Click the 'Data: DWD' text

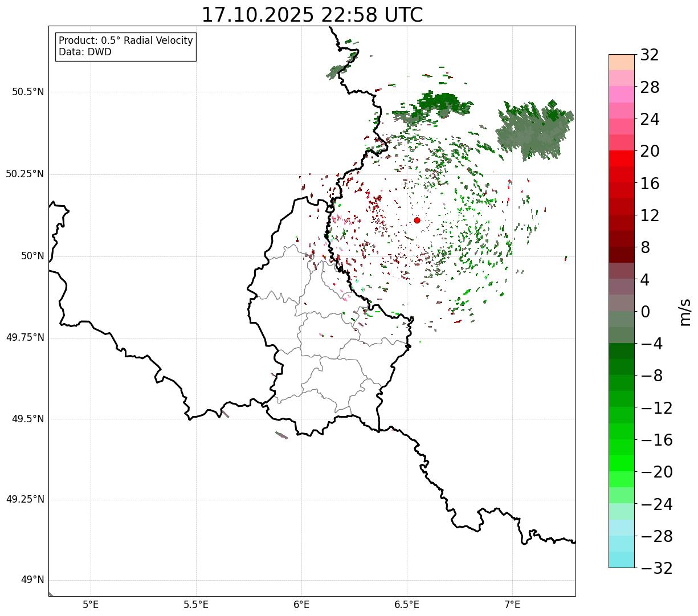pos(85,52)
